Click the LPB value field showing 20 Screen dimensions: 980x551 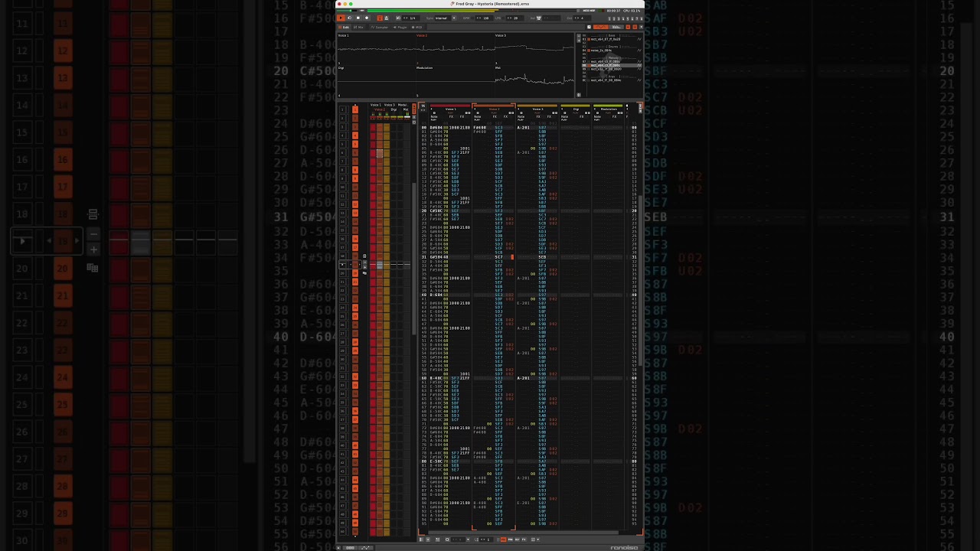point(515,18)
